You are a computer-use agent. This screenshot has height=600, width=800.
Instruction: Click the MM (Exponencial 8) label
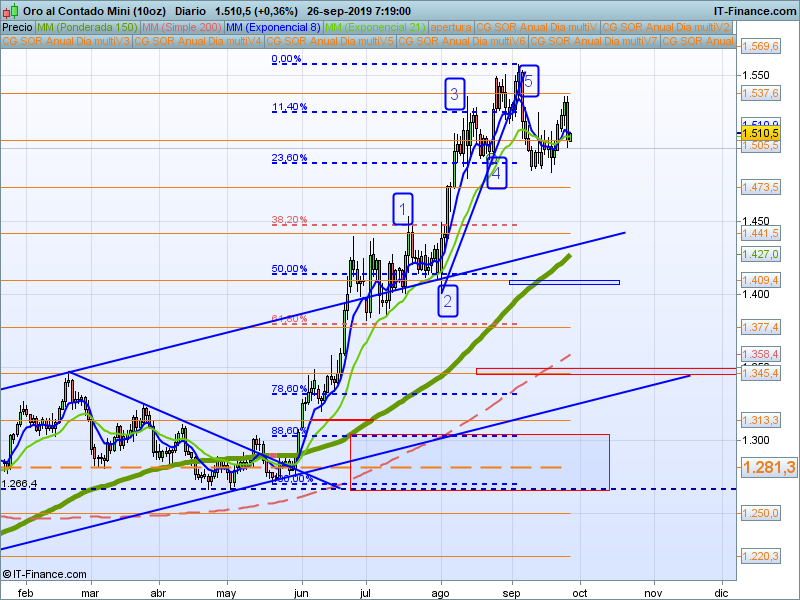(x=273, y=28)
